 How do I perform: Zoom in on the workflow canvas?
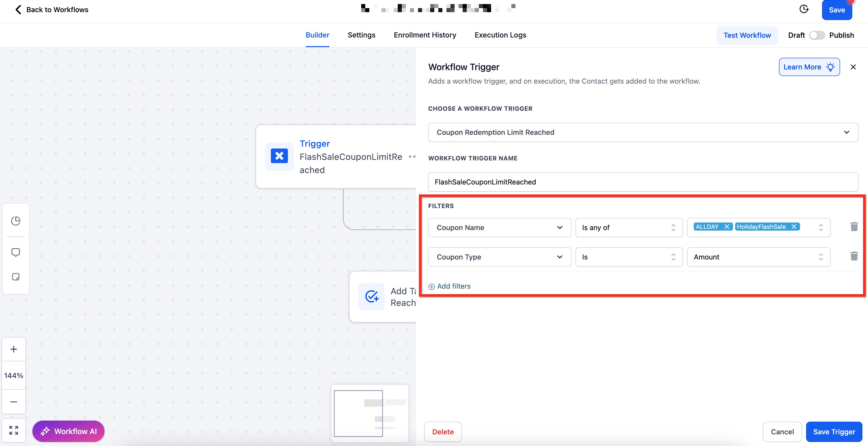[13, 349]
